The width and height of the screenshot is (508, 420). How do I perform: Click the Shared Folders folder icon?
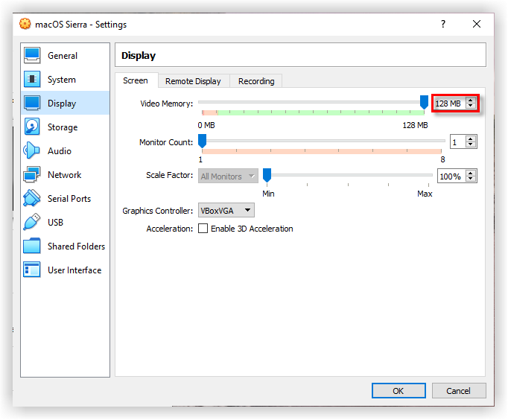coord(32,246)
